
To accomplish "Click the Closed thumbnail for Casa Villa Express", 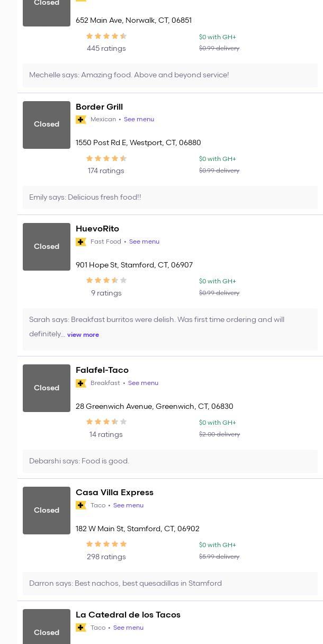I will tap(47, 511).
